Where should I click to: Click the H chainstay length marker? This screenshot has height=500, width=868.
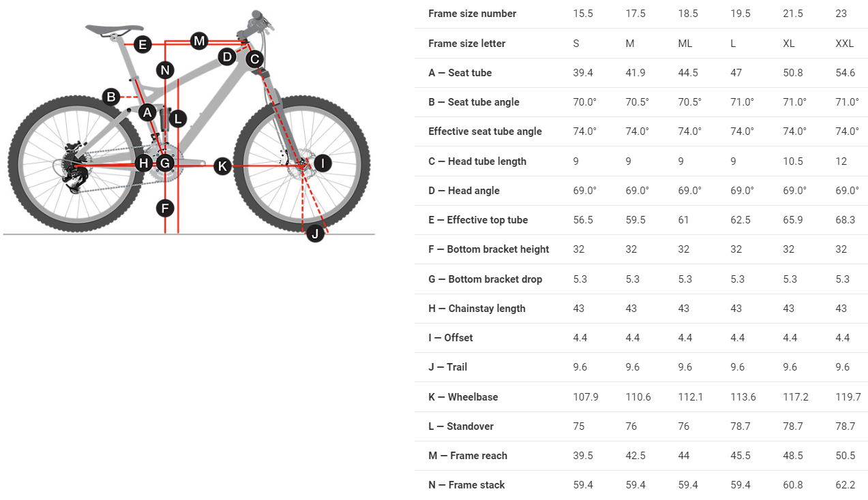[143, 163]
